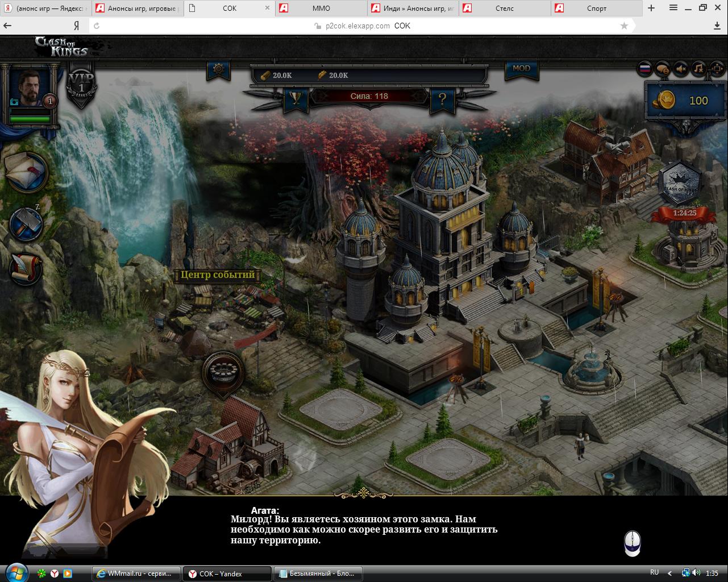Switch to the Яндекс search tab

point(46,8)
